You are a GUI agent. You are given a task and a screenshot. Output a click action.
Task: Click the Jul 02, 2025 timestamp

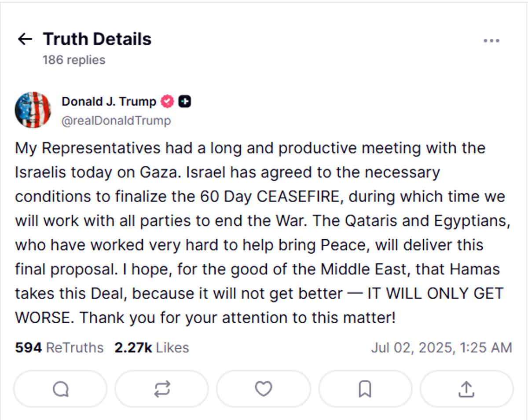click(x=441, y=347)
